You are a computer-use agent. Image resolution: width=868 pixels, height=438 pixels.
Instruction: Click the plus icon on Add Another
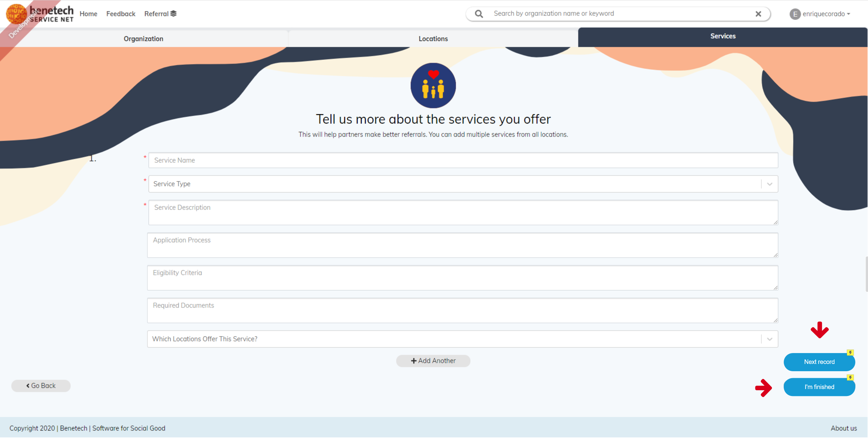tap(413, 360)
